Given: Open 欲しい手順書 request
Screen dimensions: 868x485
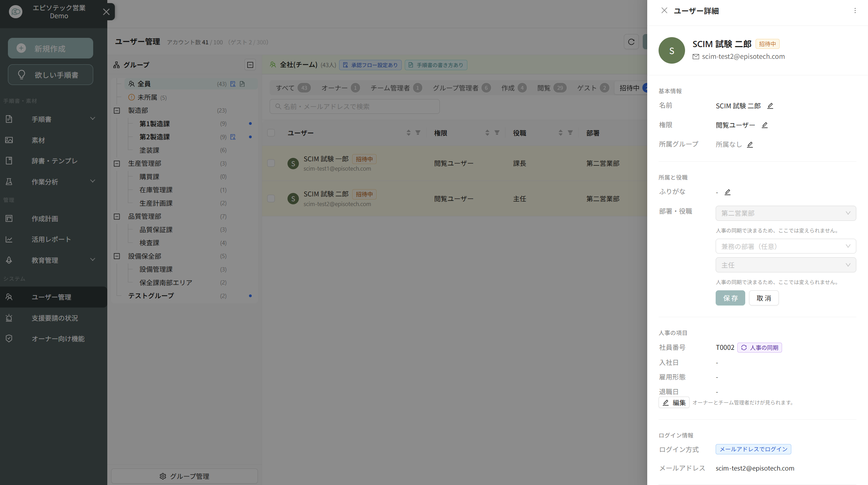Looking at the screenshot, I should pyautogui.click(x=51, y=75).
